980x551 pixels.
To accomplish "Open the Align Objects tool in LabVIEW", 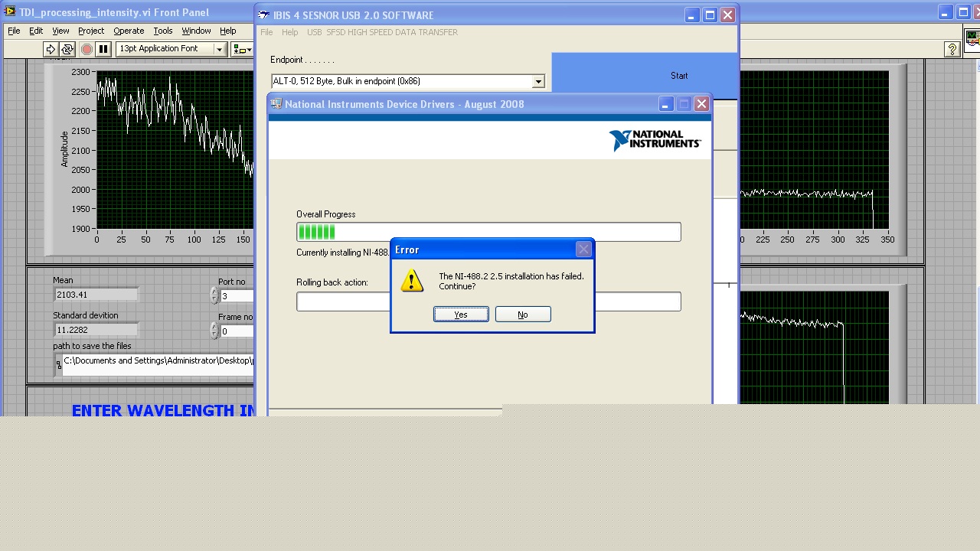I will click(x=243, y=49).
